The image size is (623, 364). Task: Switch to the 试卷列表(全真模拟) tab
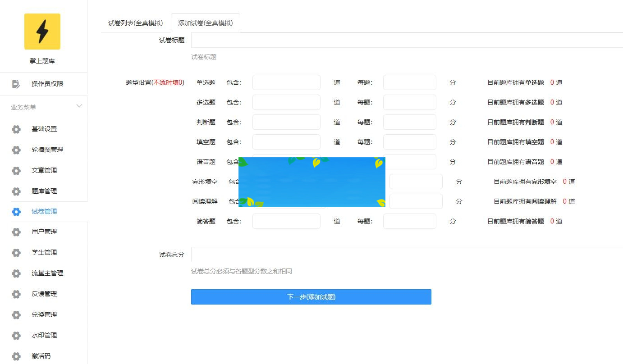click(135, 22)
